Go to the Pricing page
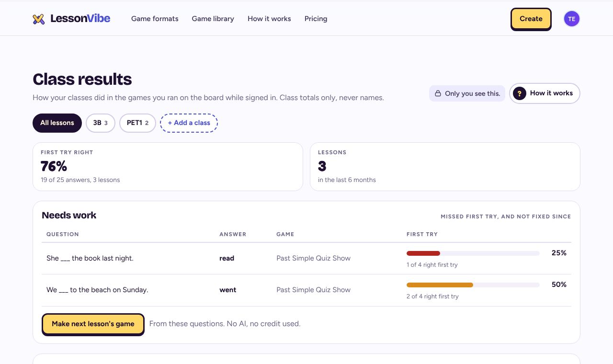 coord(316,19)
